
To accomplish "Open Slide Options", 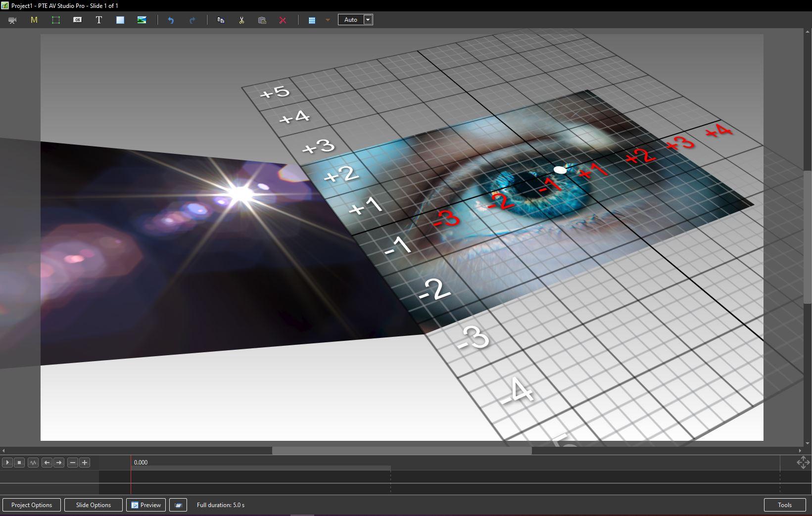I will (94, 505).
